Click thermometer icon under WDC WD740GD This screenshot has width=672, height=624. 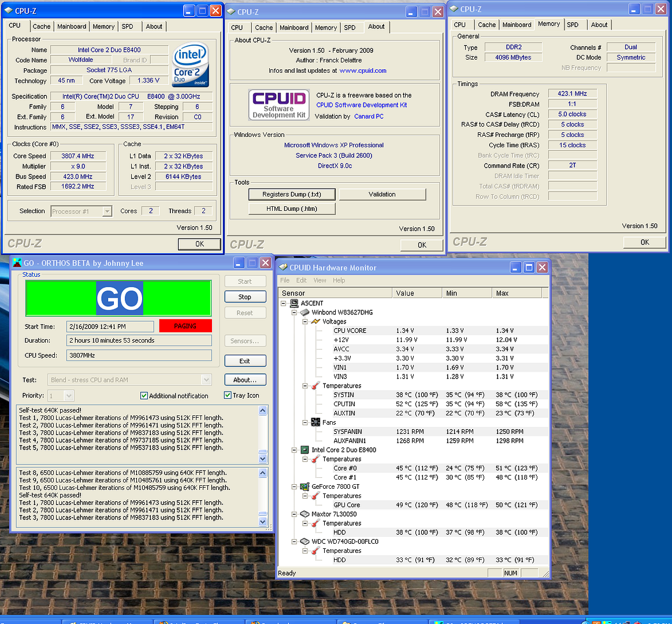[x=316, y=551]
